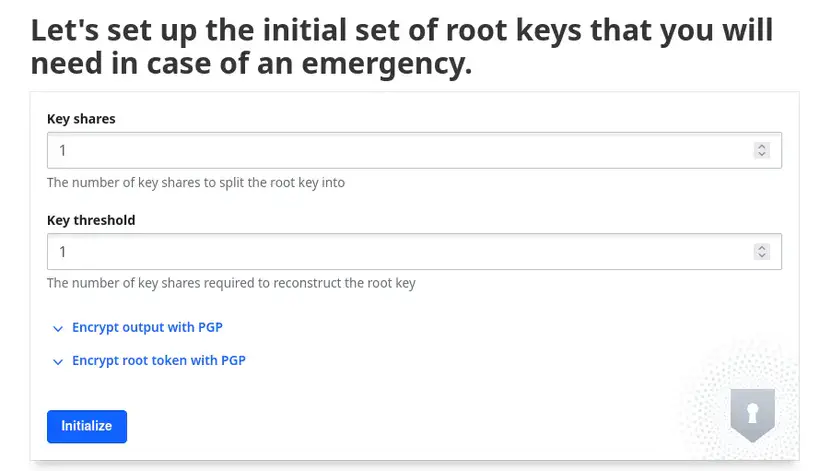820x471 pixels.
Task: Select the value 1 inside Key shares
Action: click(x=63, y=151)
